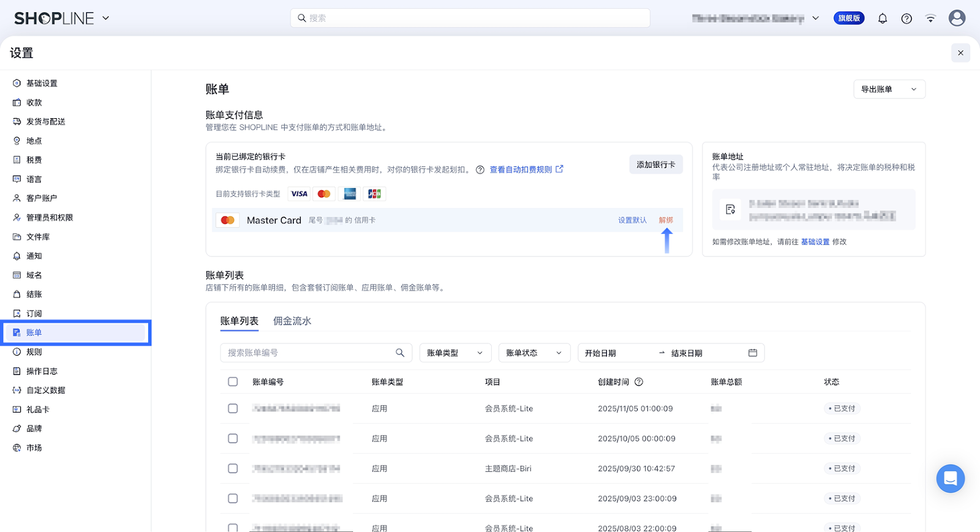The width and height of the screenshot is (980, 532).
Task: Click the user profile avatar icon
Action: (x=957, y=18)
